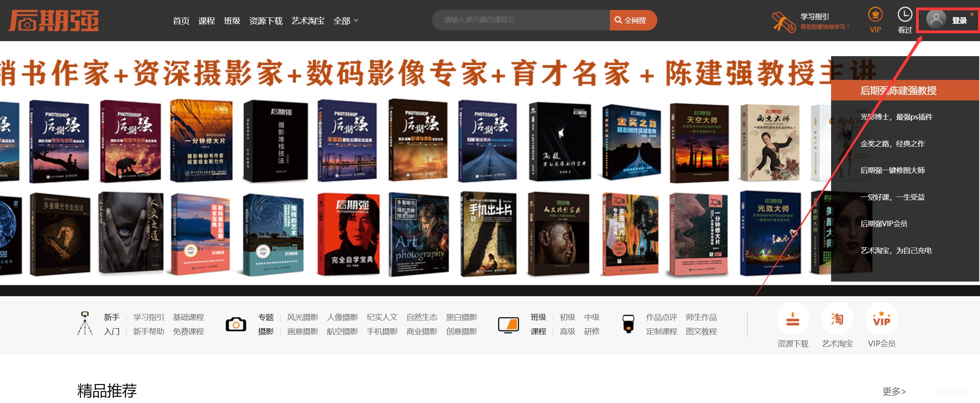This screenshot has height=403, width=980.
Task: Click the monitor icon beside 班级课程
Action: tap(508, 325)
